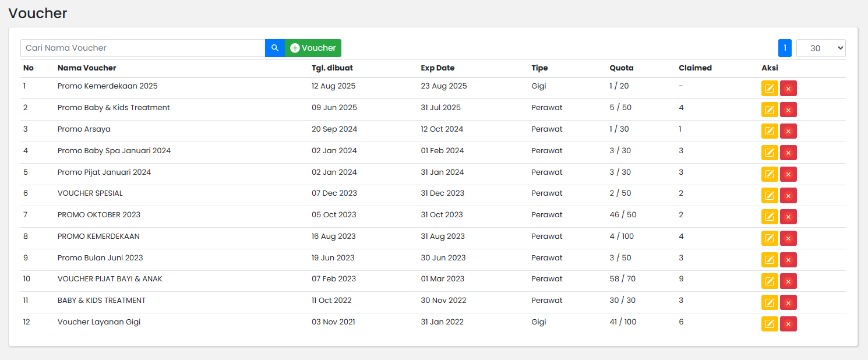Delete the Promo Baby Spa Januari 2024 voucher

(x=788, y=153)
